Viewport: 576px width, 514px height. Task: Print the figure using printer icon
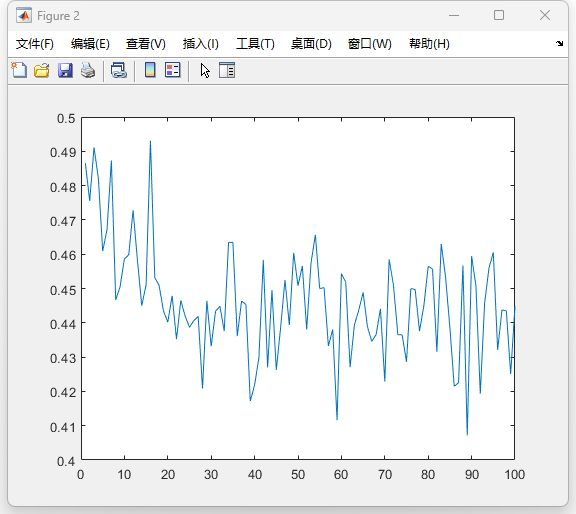[x=88, y=70]
